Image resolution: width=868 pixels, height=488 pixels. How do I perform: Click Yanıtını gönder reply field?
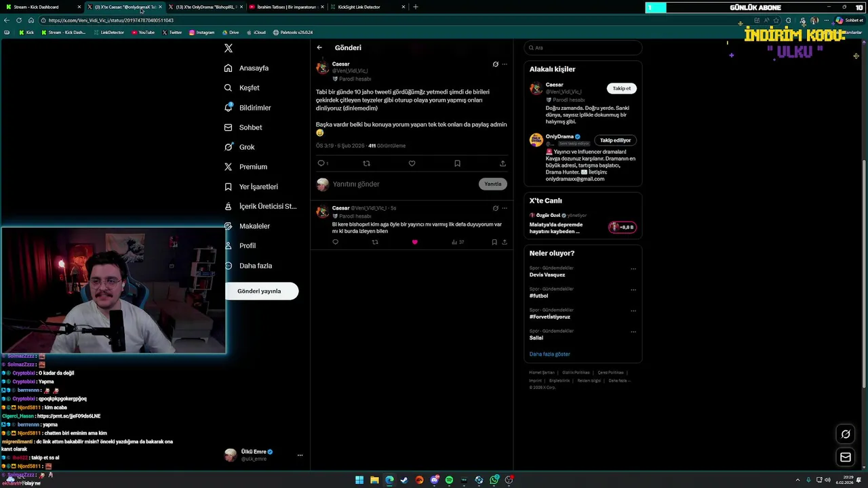pos(403,184)
